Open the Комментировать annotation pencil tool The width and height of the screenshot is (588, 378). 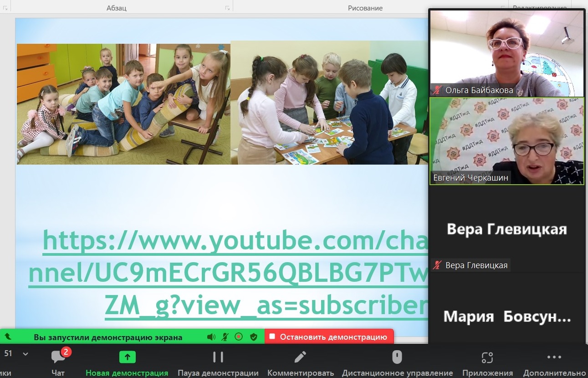point(301,363)
